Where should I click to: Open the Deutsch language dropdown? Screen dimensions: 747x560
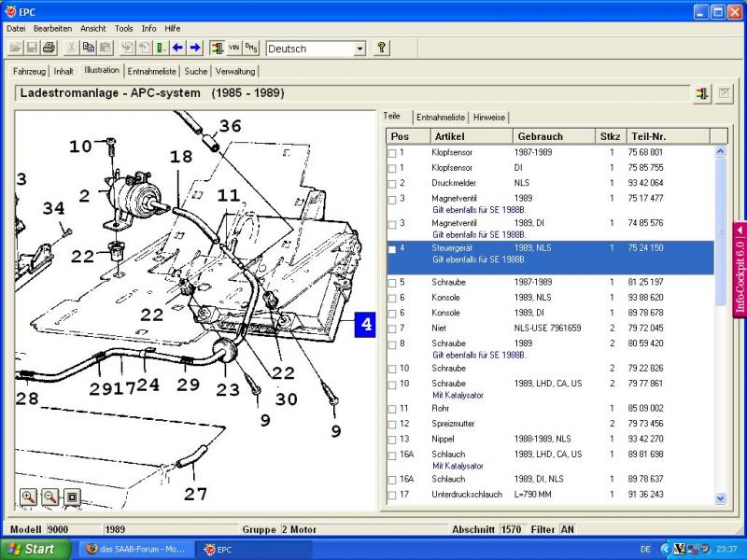[360, 49]
